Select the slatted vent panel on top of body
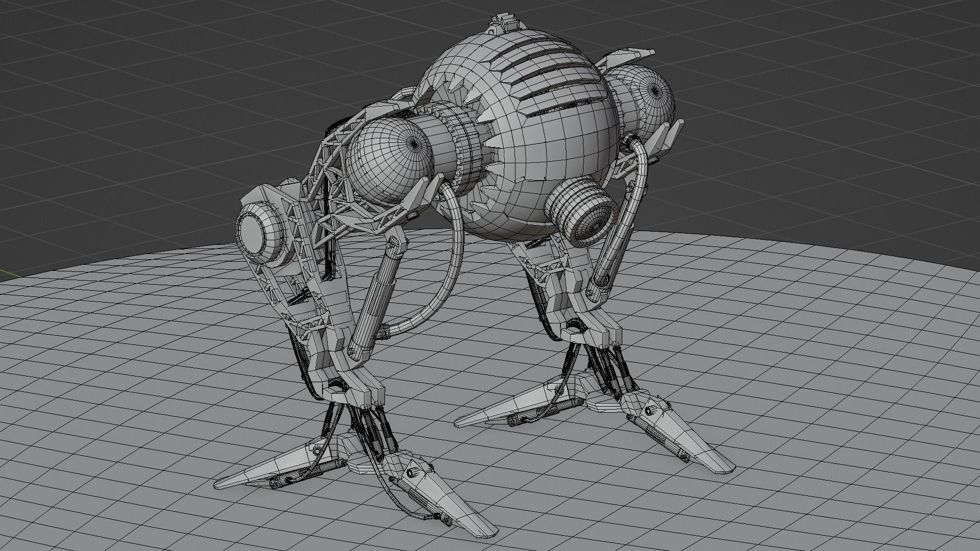The image size is (980, 551). [x=548, y=76]
